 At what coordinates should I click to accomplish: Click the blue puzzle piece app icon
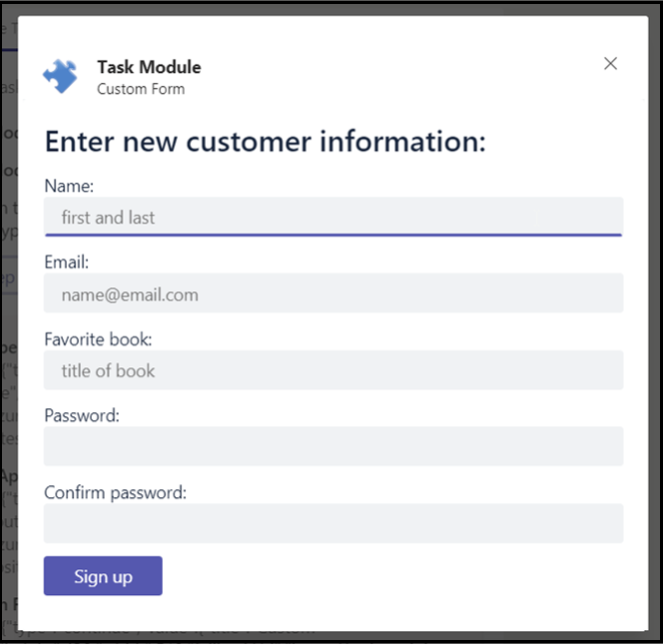click(x=60, y=76)
